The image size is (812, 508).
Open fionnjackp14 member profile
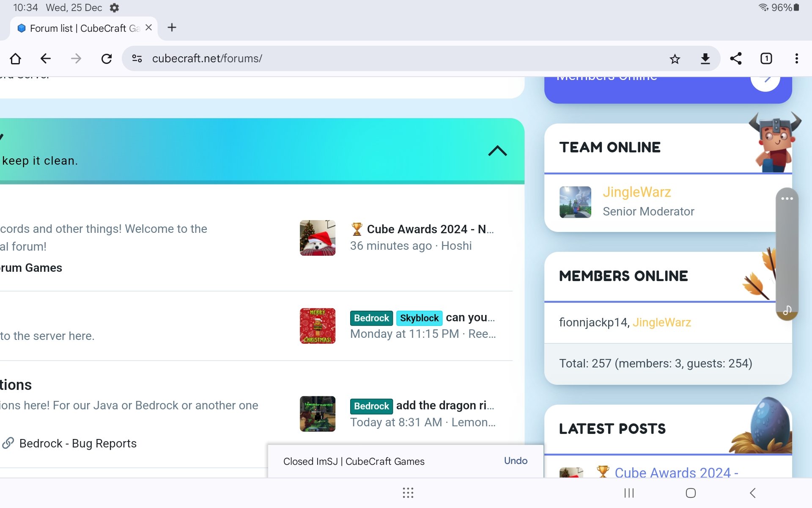593,322
